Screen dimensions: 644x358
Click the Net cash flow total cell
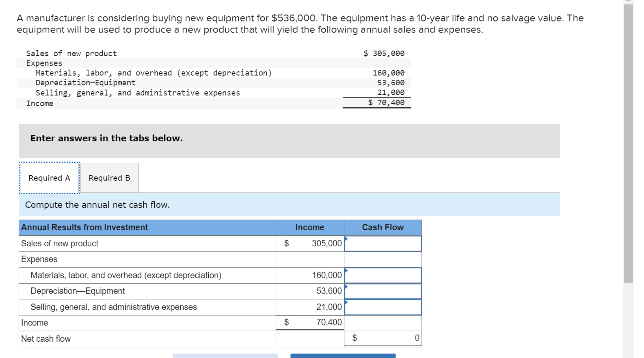click(x=383, y=338)
